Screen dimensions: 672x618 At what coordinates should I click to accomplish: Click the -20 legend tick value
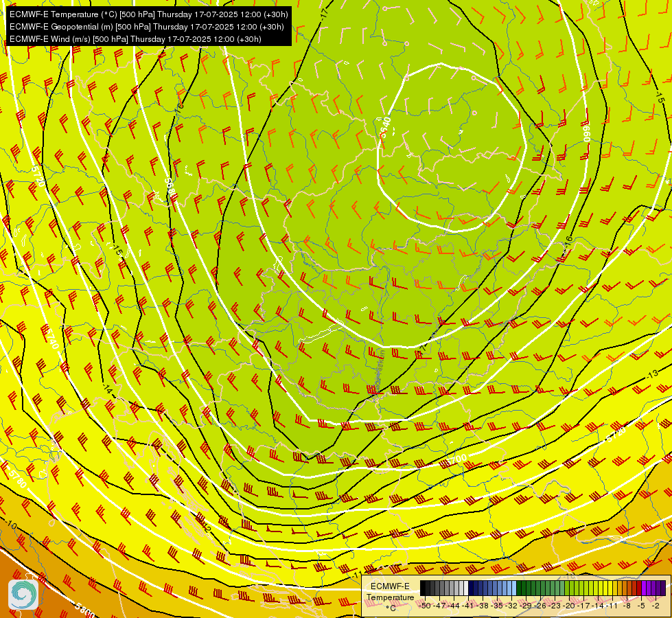click(569, 606)
